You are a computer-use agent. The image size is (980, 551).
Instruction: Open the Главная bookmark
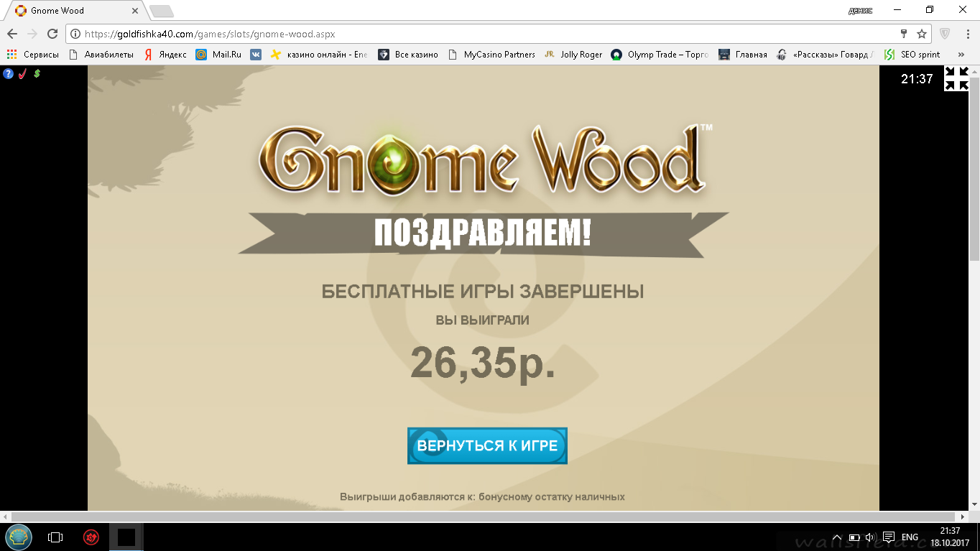743,55
